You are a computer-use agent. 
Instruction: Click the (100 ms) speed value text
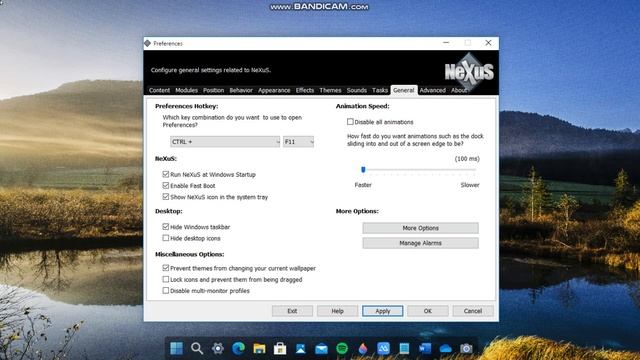tap(467, 159)
